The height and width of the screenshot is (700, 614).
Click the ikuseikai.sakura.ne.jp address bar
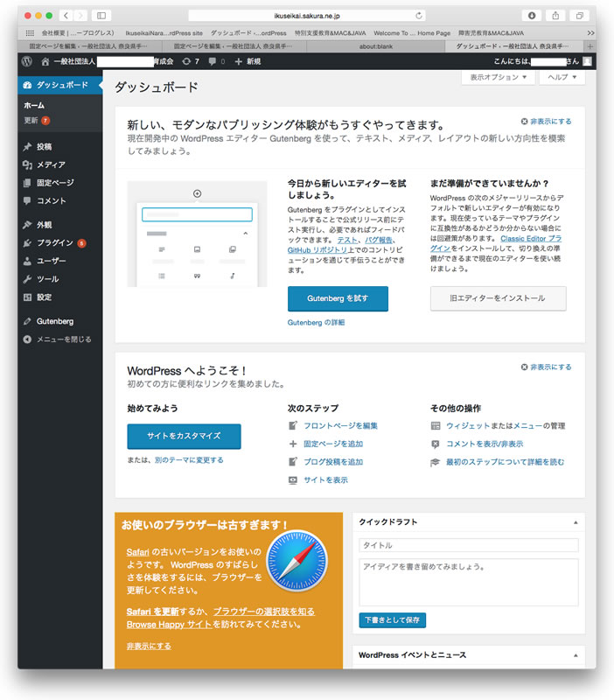tap(307, 16)
